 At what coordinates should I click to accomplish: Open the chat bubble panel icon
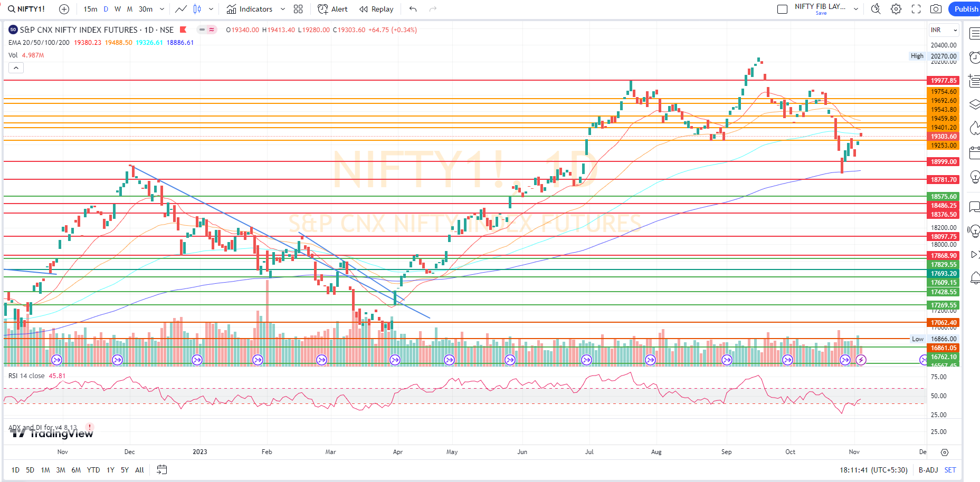(974, 207)
